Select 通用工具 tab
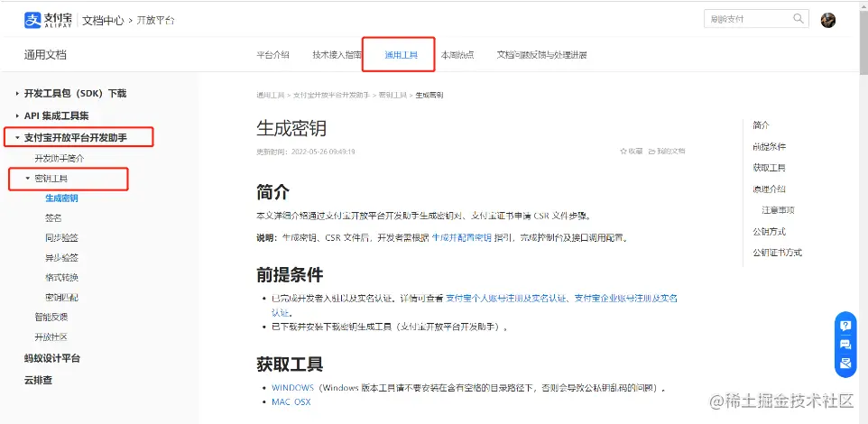 (x=401, y=55)
